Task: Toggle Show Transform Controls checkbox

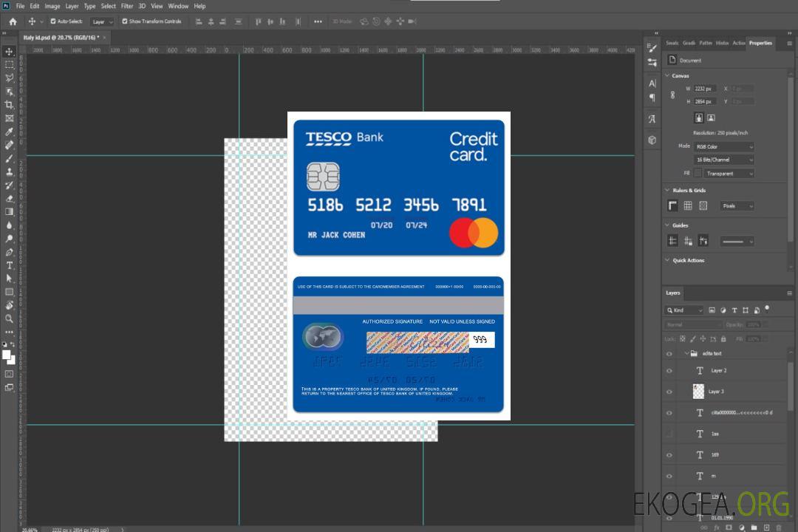Action: (x=125, y=21)
